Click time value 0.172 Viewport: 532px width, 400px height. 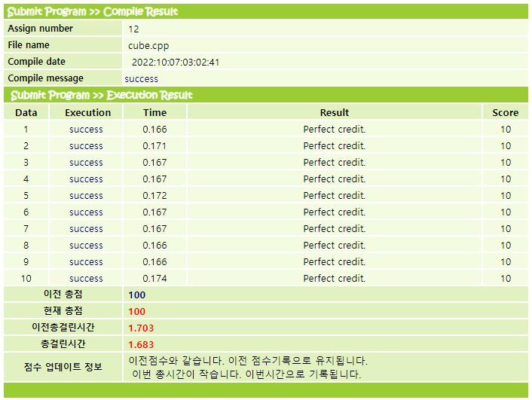click(154, 196)
